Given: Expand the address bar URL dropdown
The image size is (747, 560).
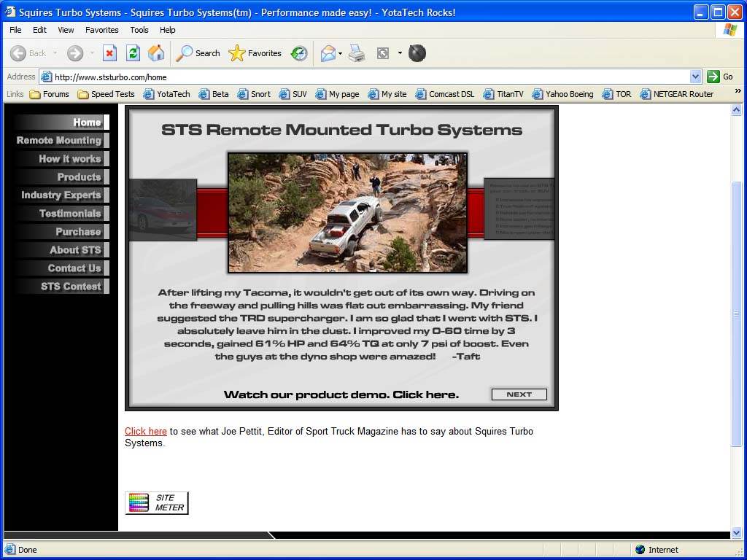Looking at the screenshot, I should (695, 77).
